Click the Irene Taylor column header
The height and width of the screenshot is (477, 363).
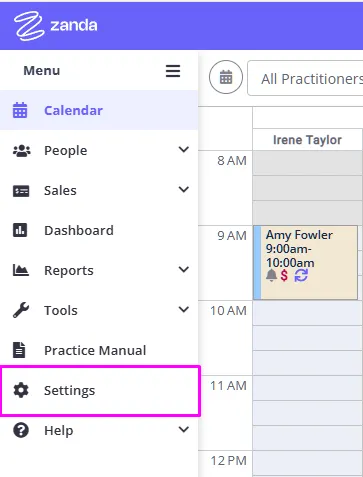click(307, 140)
